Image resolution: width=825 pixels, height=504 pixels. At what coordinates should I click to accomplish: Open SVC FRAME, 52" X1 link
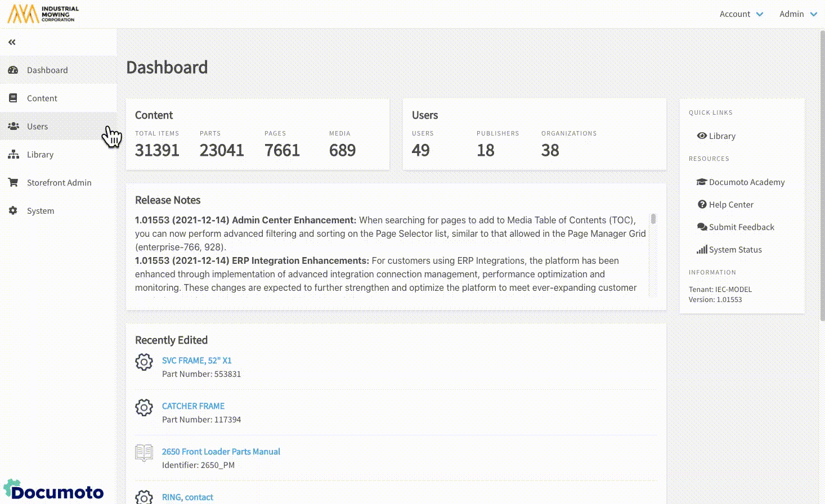(196, 361)
